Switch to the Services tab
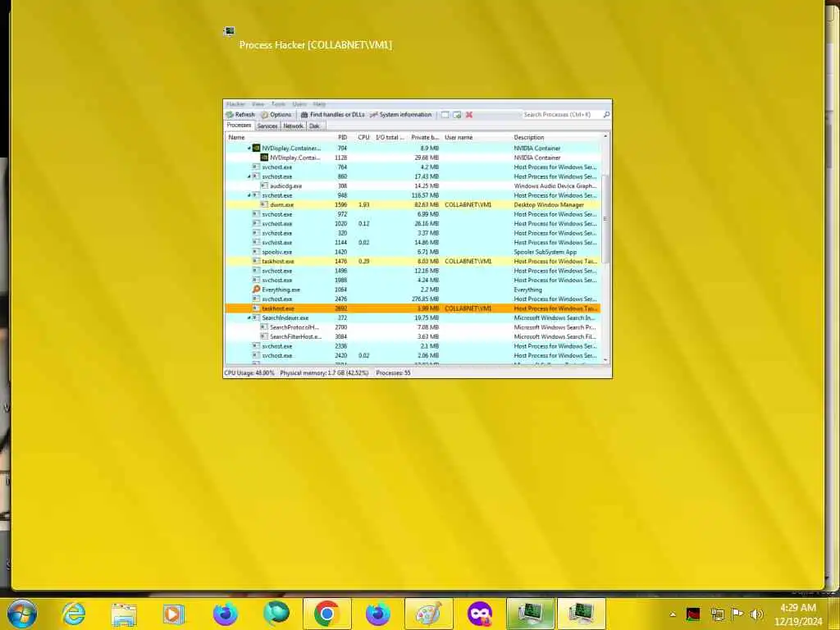 (x=267, y=126)
